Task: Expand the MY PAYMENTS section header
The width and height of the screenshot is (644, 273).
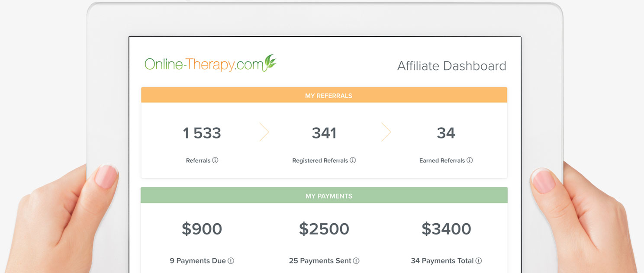Action: click(329, 196)
